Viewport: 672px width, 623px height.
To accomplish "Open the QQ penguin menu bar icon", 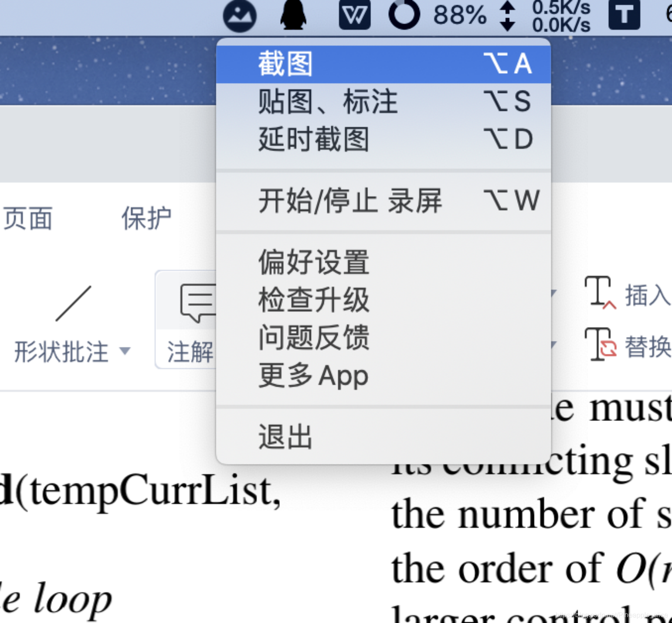I will coord(294,15).
